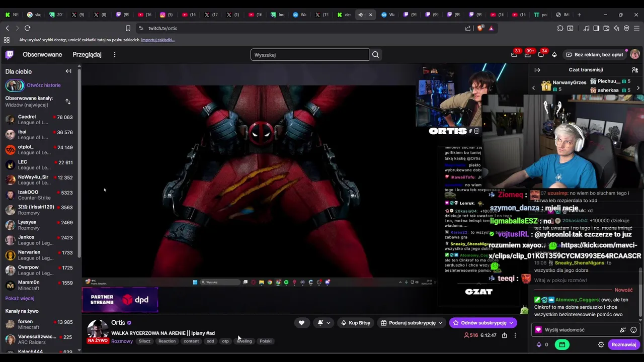Open Importuj zakładki link

pyautogui.click(x=157, y=40)
